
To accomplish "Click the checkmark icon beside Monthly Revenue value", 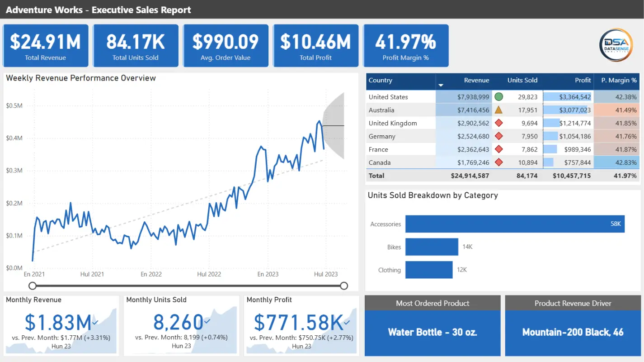I will coord(95,322).
